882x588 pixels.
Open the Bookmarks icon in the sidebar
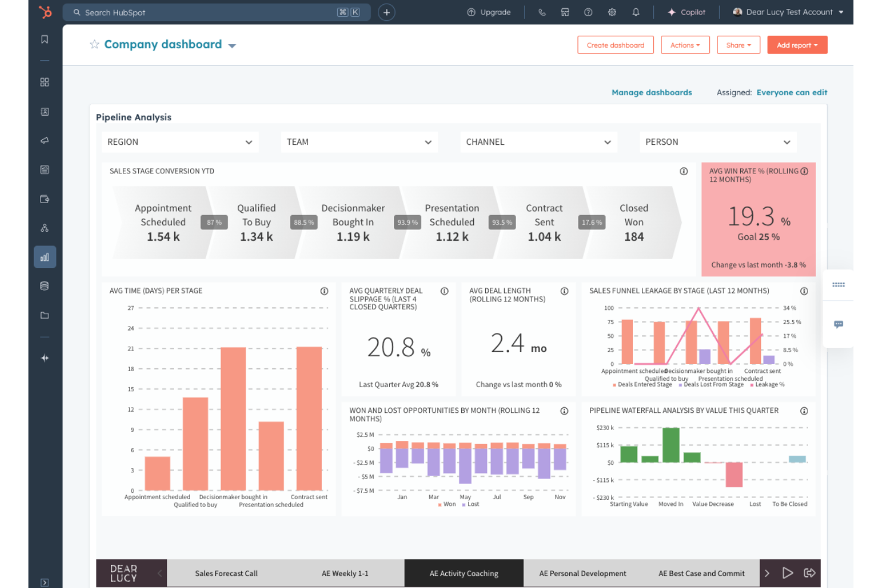pos(44,39)
